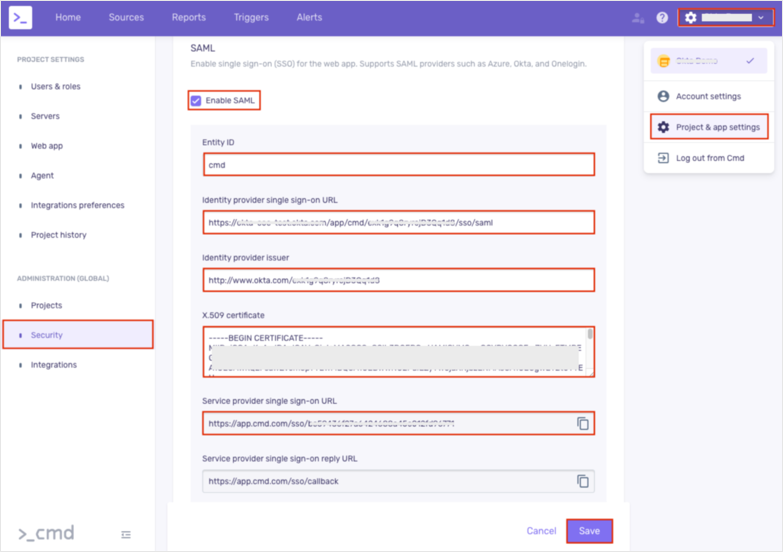Image resolution: width=783 pixels, height=552 pixels.
Task: Toggle the Enable SAML checkbox
Action: tap(196, 100)
